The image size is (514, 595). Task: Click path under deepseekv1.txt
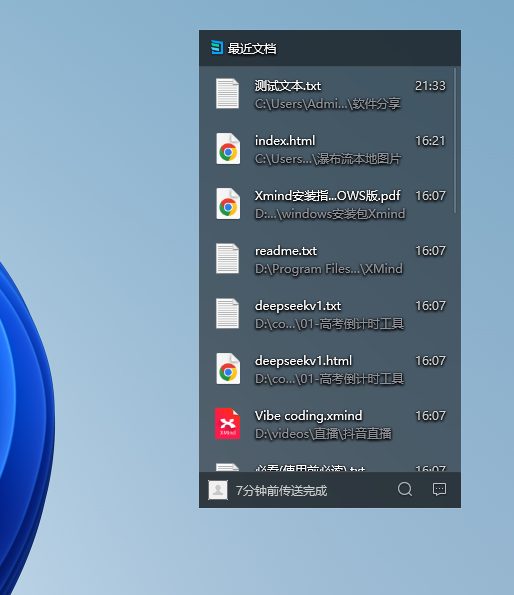tap(329, 324)
